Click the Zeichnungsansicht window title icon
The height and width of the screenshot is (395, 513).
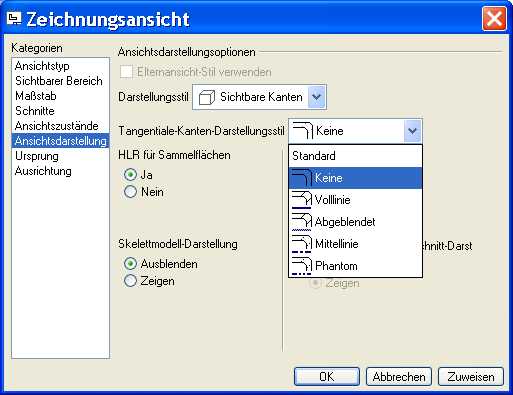(x=14, y=19)
